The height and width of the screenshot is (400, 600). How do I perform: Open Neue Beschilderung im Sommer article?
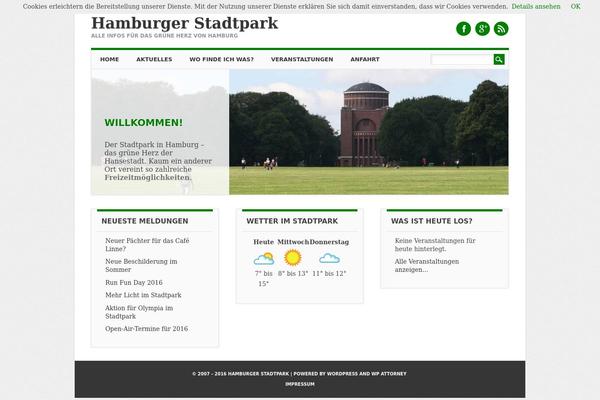[x=141, y=265]
